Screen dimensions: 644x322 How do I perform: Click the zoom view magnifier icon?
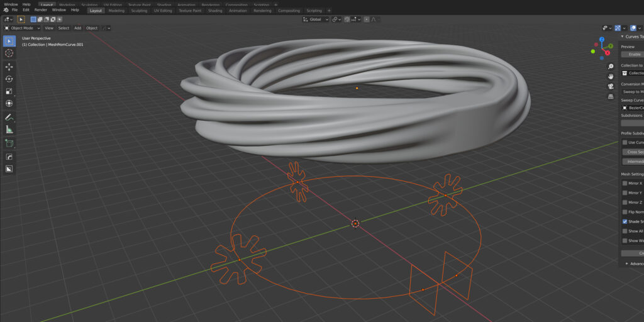pyautogui.click(x=611, y=67)
